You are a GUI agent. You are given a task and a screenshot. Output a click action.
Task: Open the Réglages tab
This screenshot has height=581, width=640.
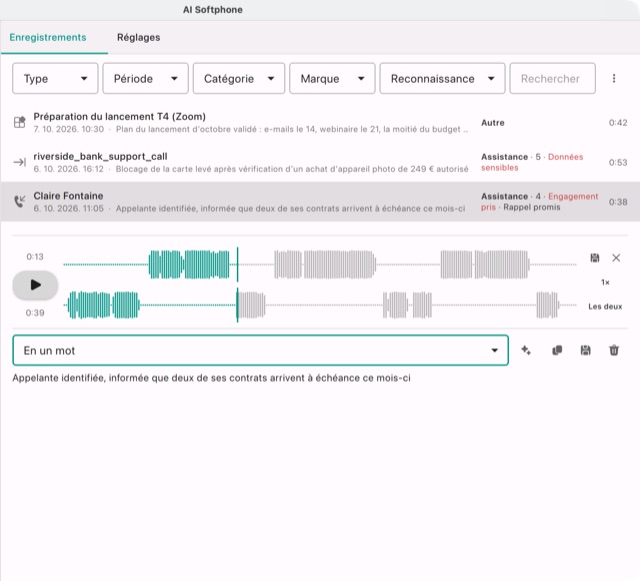(138, 37)
